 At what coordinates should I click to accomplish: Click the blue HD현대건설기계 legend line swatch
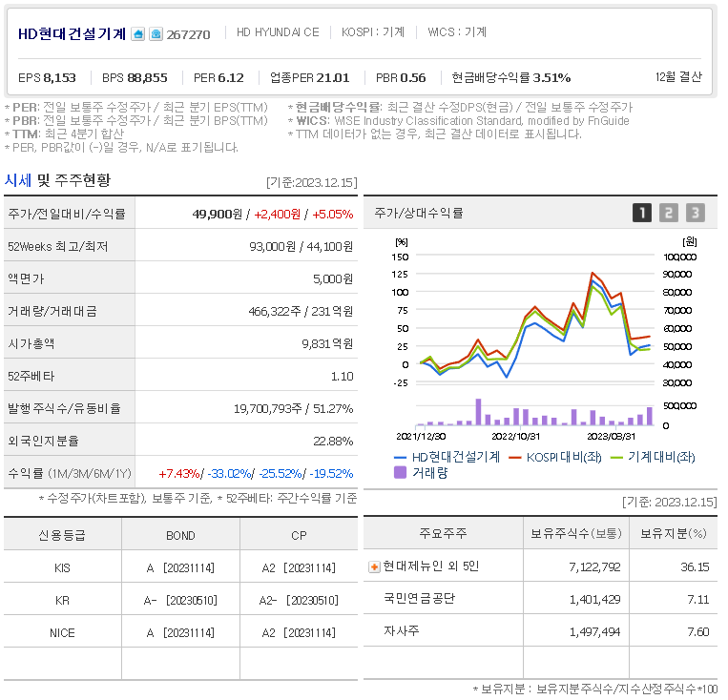click(400, 458)
